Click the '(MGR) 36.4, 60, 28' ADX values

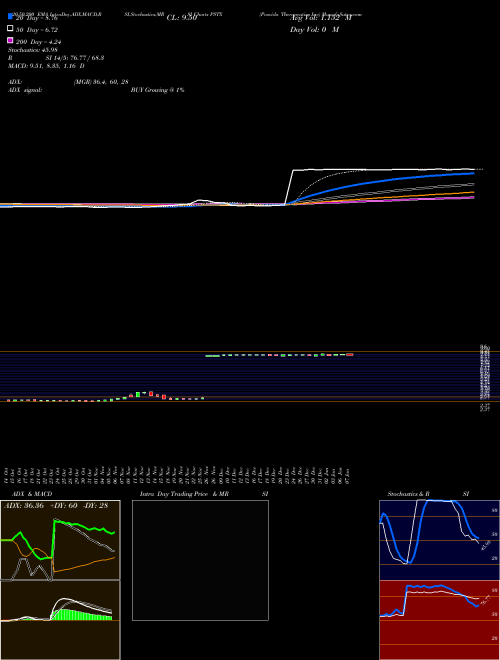point(101,82)
